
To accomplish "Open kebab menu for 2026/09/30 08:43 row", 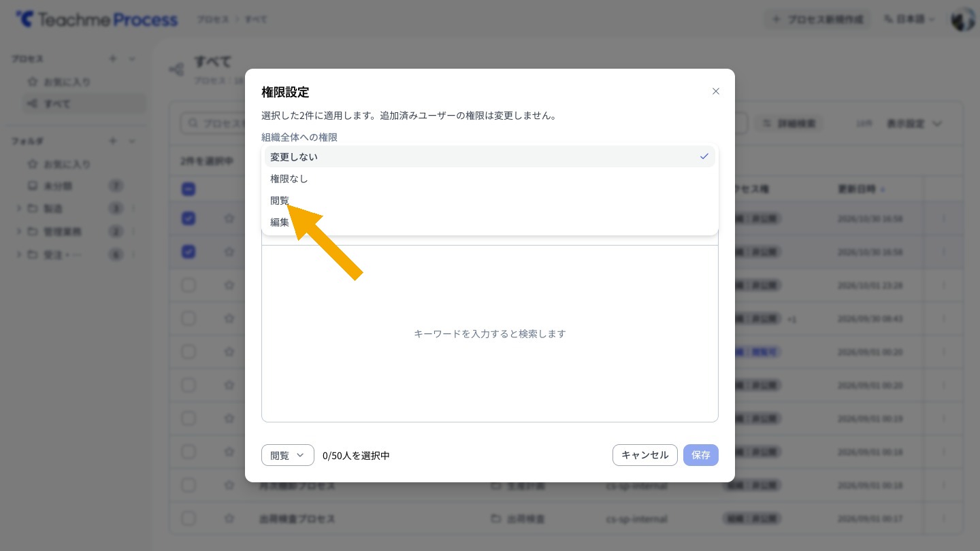I will click(943, 318).
